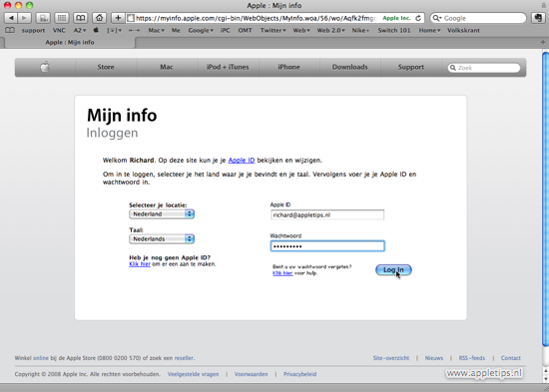Click in the Wachtwoord password field

tap(327, 246)
